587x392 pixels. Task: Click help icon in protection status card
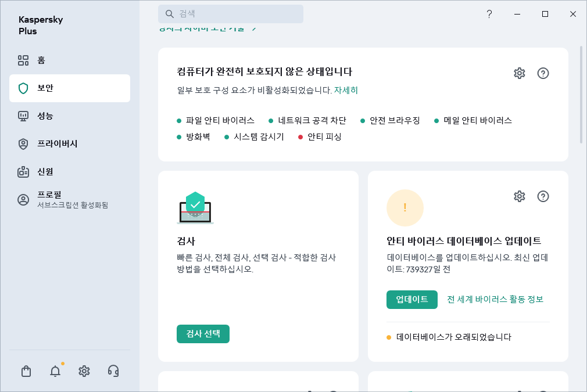(x=543, y=73)
